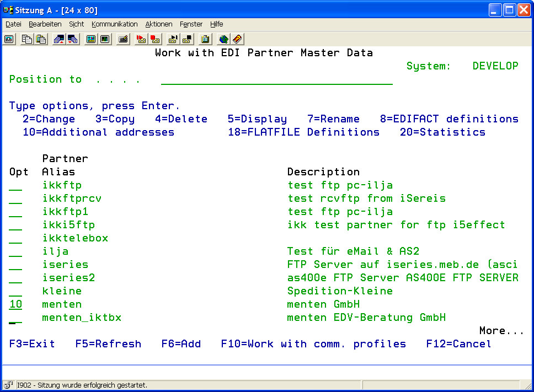
Task: Click the Position to input field
Action: [276, 79]
